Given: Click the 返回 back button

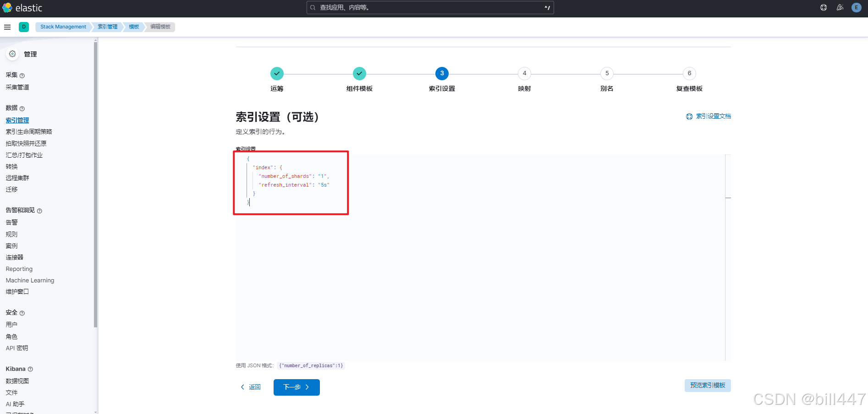Looking at the screenshot, I should click(x=251, y=387).
